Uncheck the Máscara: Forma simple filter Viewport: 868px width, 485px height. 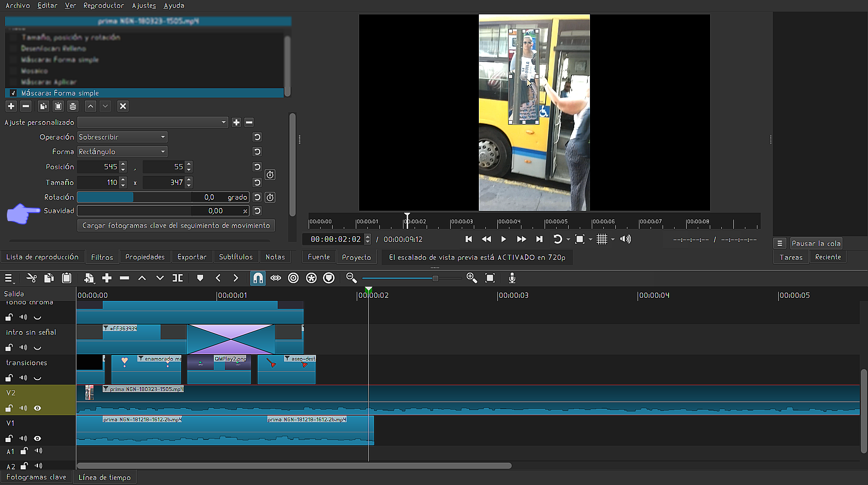pyautogui.click(x=13, y=93)
